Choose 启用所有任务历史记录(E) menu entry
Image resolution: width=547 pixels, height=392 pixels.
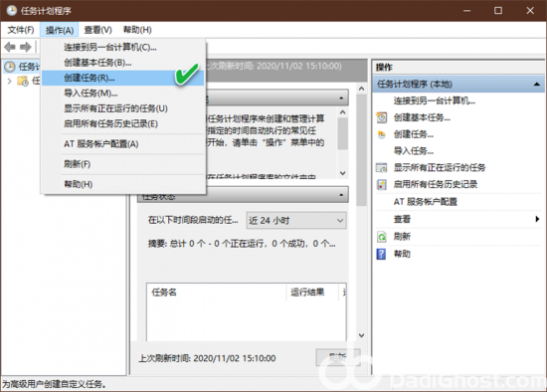click(x=122, y=124)
